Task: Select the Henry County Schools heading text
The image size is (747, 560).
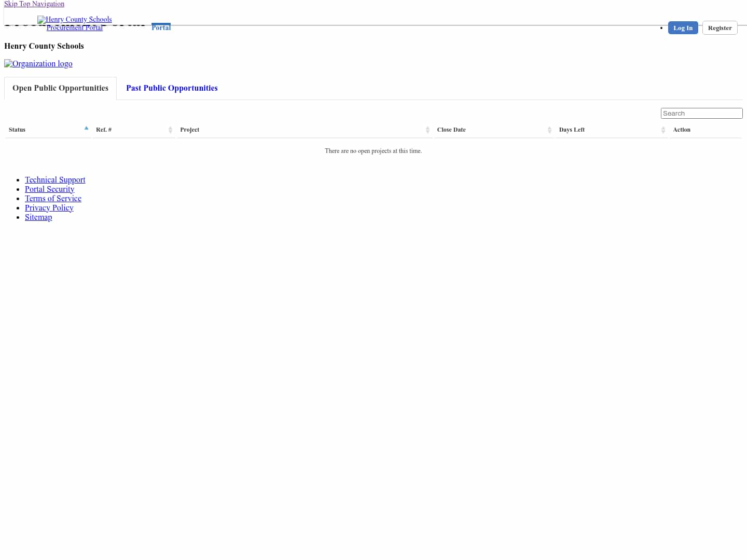Action: tap(44, 46)
